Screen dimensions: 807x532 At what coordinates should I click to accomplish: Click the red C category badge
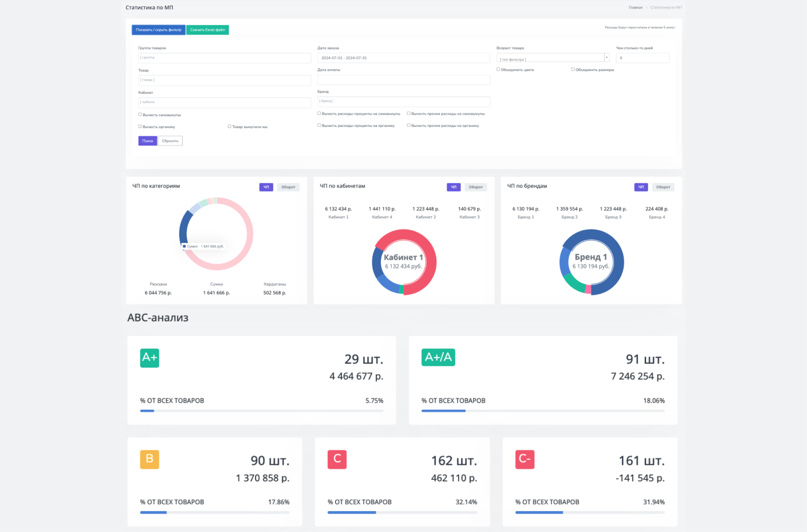coord(337,459)
